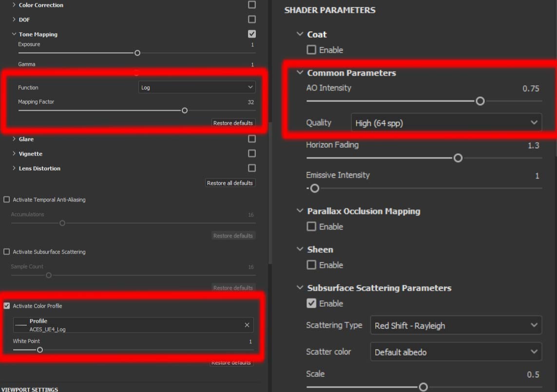This screenshot has width=557, height=392.
Task: Collapse the Common Parameters section
Action: (x=300, y=72)
